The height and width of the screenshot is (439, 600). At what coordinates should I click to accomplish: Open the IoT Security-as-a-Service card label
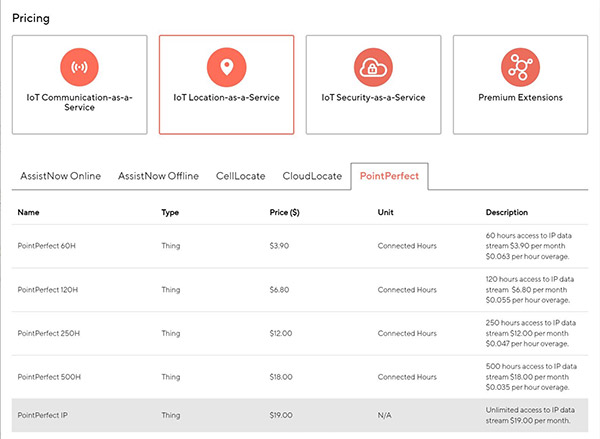pos(373,98)
